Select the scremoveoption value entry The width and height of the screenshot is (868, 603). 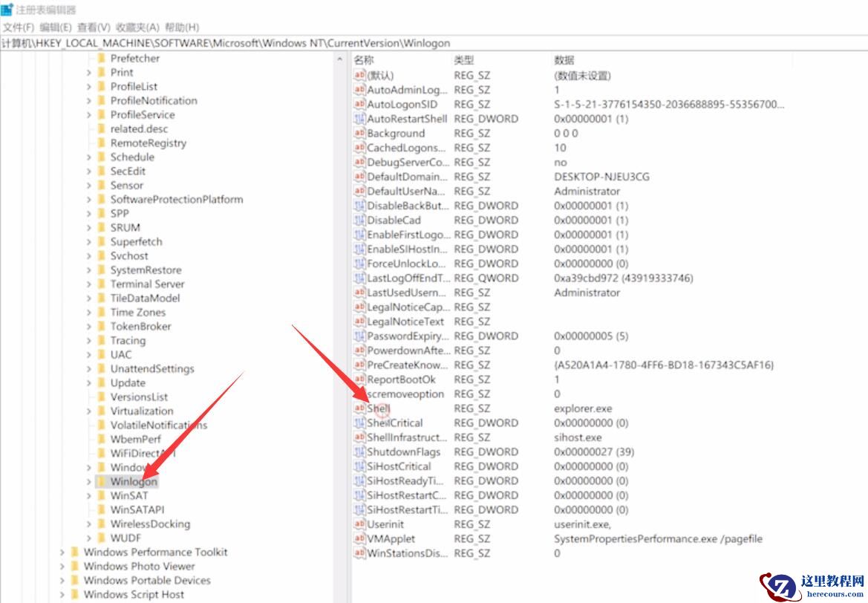tap(405, 394)
